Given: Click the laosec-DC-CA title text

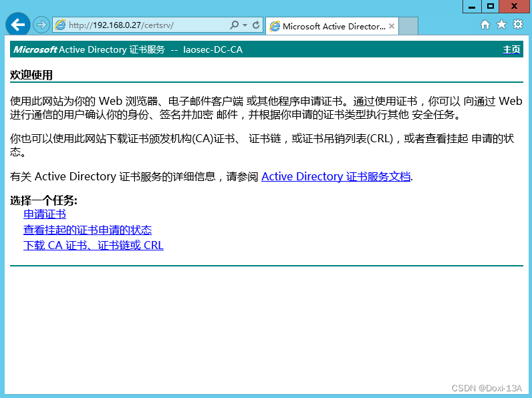Looking at the screenshot, I should pyautogui.click(x=213, y=49).
